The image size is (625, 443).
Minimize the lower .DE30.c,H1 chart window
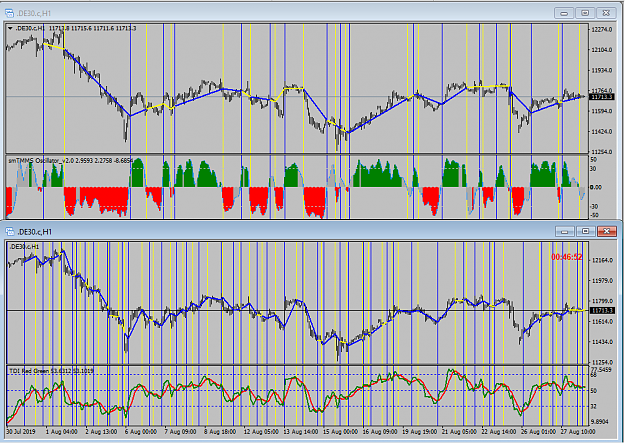[x=564, y=231]
